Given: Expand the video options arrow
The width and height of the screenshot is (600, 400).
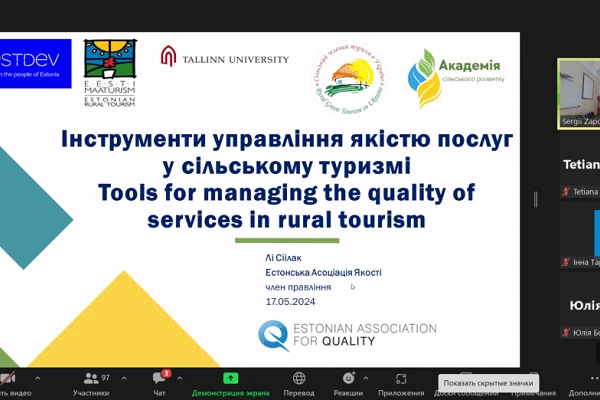Looking at the screenshot, I should [x=38, y=379].
